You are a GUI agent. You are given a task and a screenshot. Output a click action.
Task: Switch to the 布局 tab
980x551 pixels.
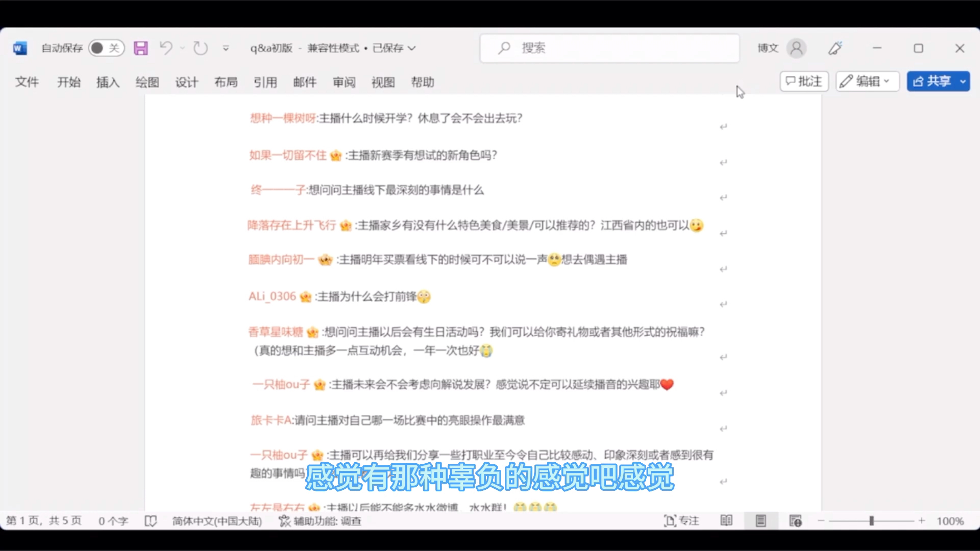click(226, 82)
